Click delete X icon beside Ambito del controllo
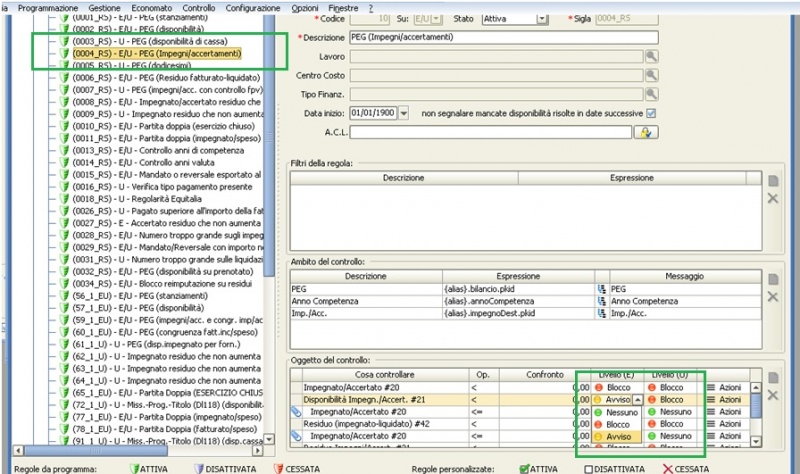The width and height of the screenshot is (800, 474). click(772, 295)
